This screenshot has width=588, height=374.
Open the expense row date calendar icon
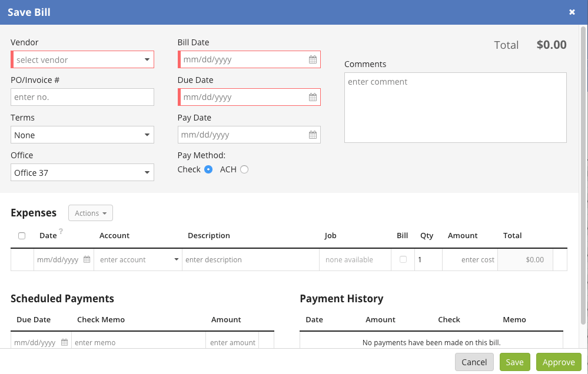[87, 259]
